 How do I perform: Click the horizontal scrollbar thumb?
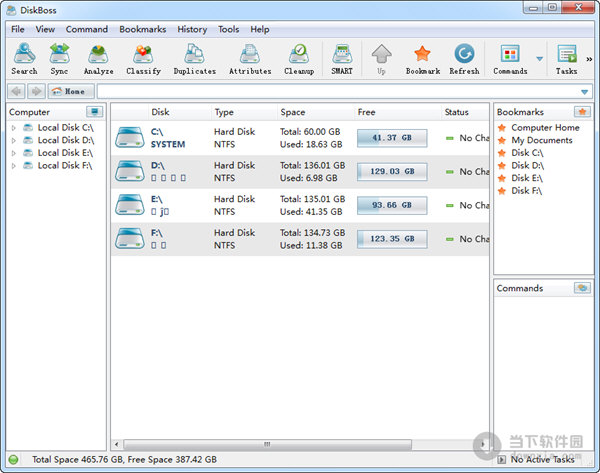click(x=267, y=444)
